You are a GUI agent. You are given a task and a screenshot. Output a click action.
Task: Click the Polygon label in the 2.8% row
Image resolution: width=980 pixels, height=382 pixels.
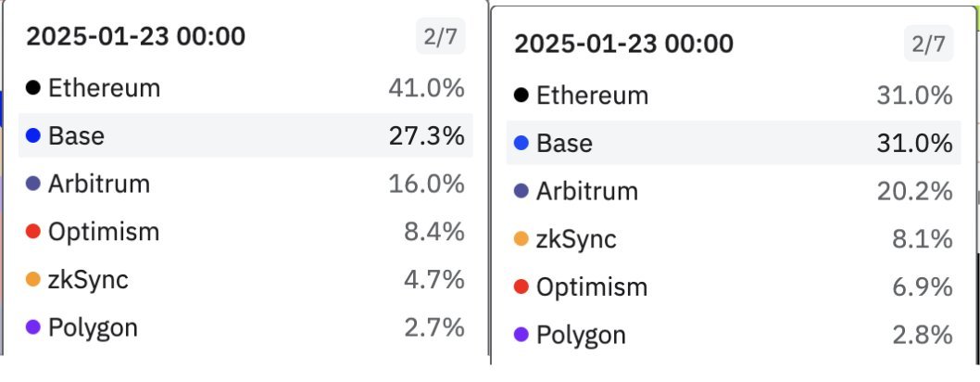[x=581, y=335]
